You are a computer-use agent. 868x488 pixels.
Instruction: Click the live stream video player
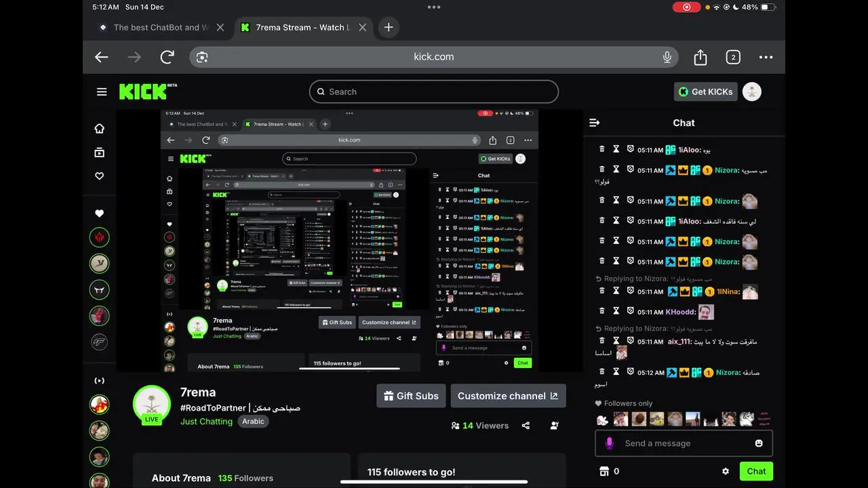click(x=349, y=241)
